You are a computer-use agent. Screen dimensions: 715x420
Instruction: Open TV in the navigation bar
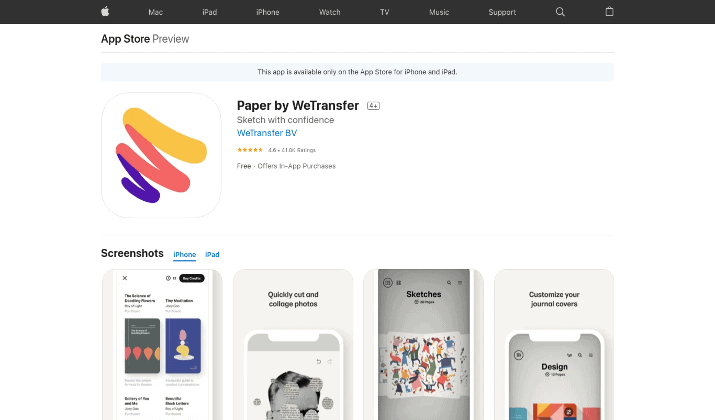pos(384,12)
